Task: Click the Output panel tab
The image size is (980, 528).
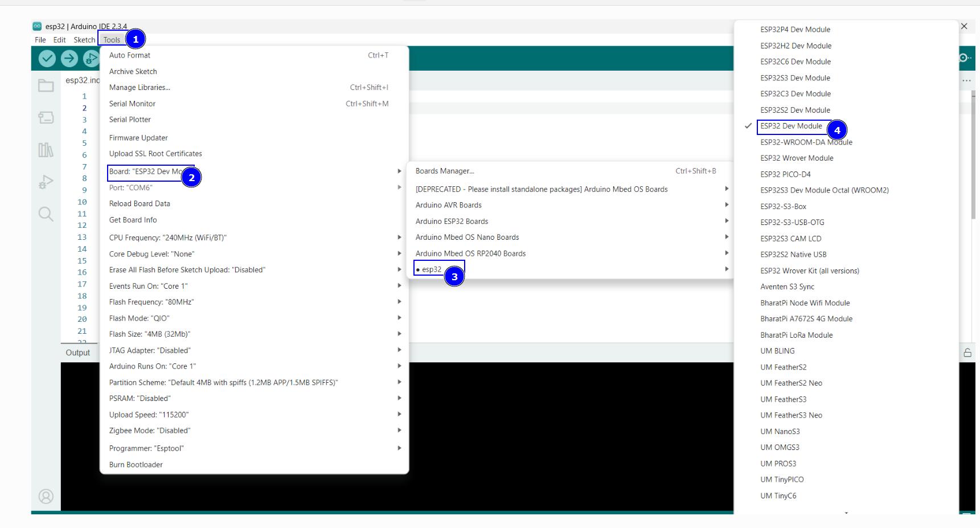Action: [x=78, y=353]
